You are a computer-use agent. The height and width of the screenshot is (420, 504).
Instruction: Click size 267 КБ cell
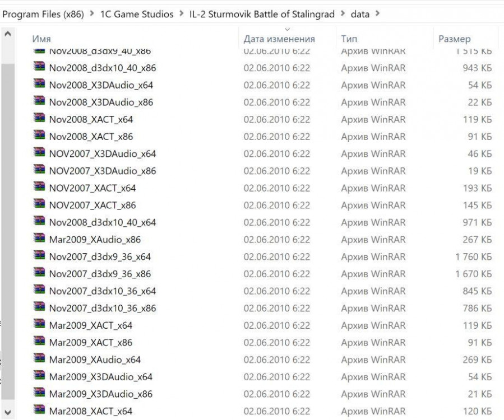click(477, 240)
